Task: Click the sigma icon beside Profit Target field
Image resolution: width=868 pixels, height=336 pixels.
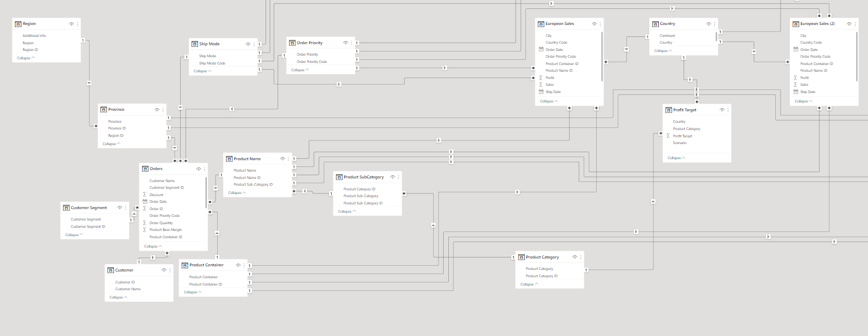Action: [668, 136]
